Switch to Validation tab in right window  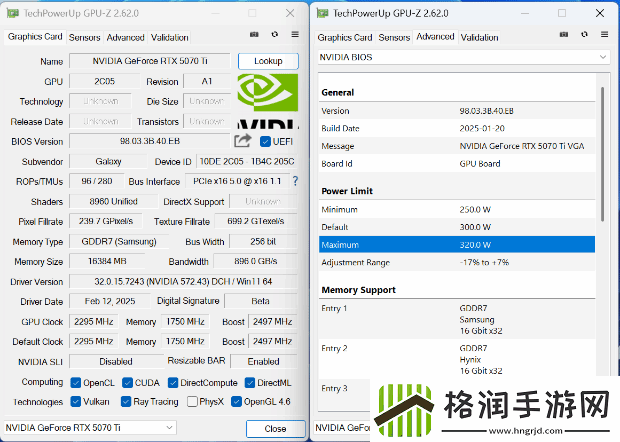tap(479, 37)
